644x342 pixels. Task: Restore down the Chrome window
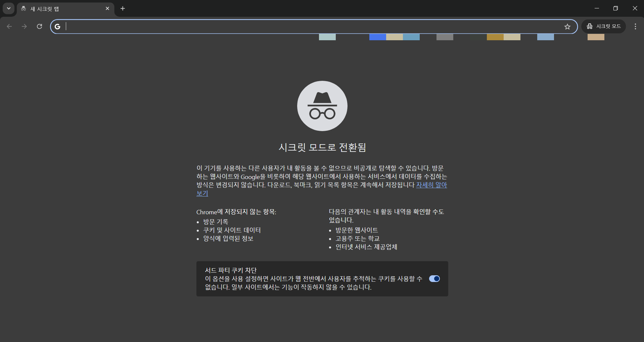click(x=615, y=8)
